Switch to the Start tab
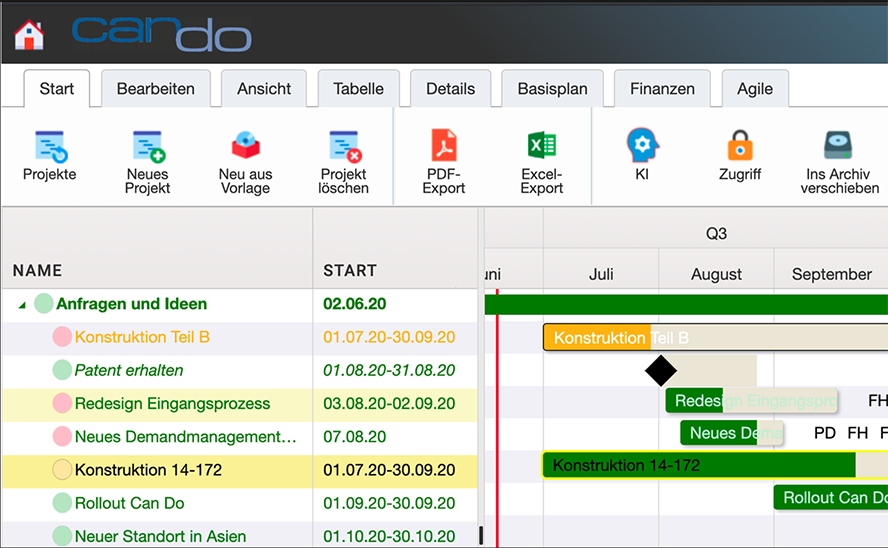Image resolution: width=888 pixels, height=548 pixels. click(x=57, y=88)
